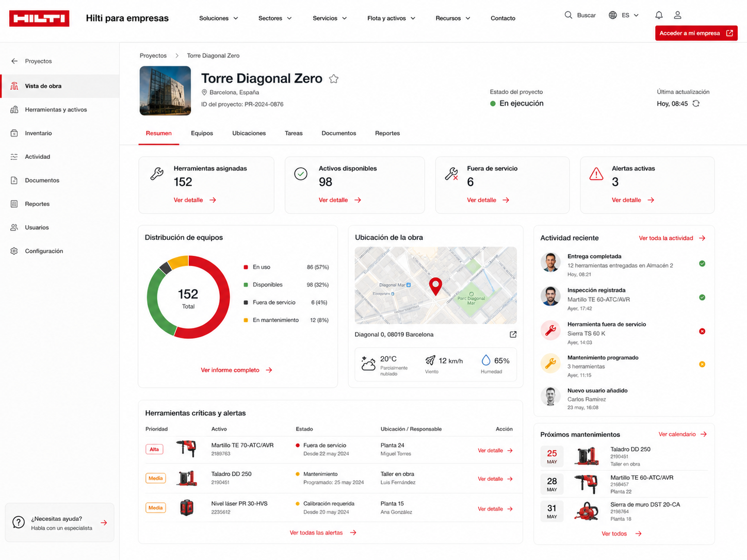This screenshot has height=560, width=747.
Task: Open map in external window icon
Action: point(513,335)
